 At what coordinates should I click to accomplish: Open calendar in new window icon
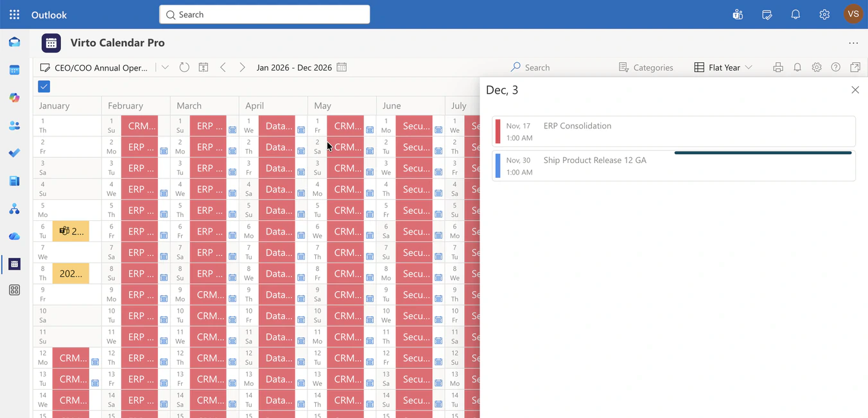[855, 67]
